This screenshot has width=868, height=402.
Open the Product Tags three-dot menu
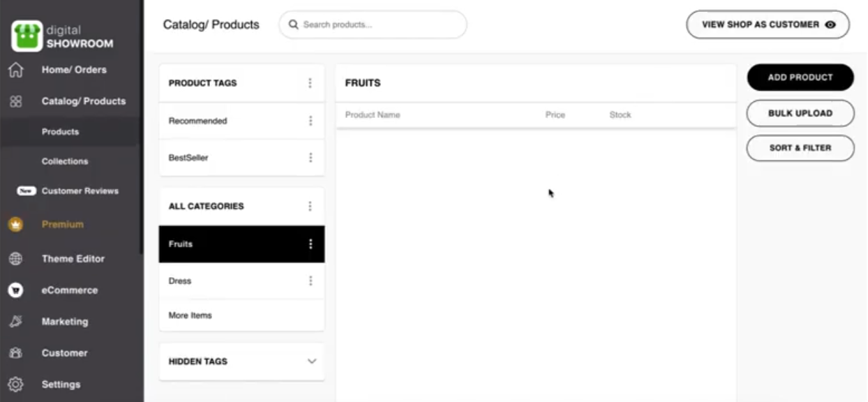pos(310,83)
